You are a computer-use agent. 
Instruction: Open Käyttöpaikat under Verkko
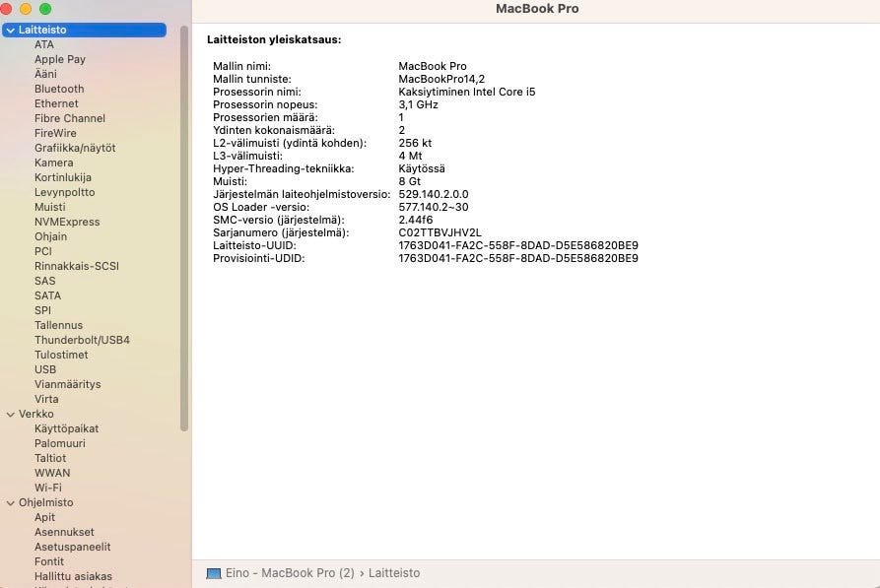point(66,428)
